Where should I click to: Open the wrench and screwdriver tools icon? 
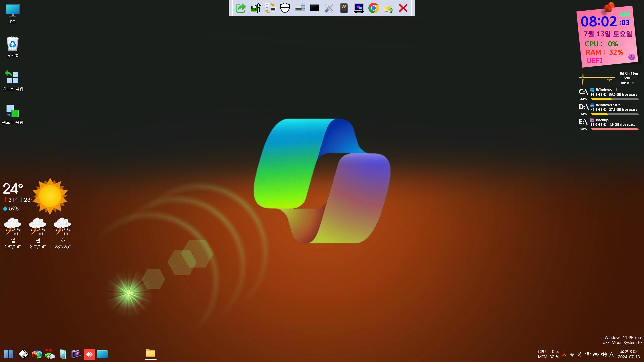tap(329, 8)
